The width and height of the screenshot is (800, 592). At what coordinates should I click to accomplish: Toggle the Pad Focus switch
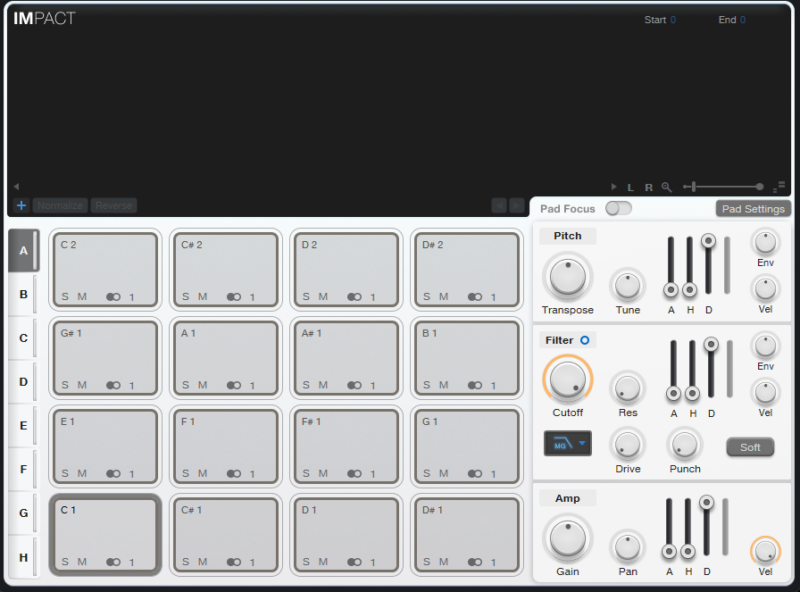pos(618,209)
